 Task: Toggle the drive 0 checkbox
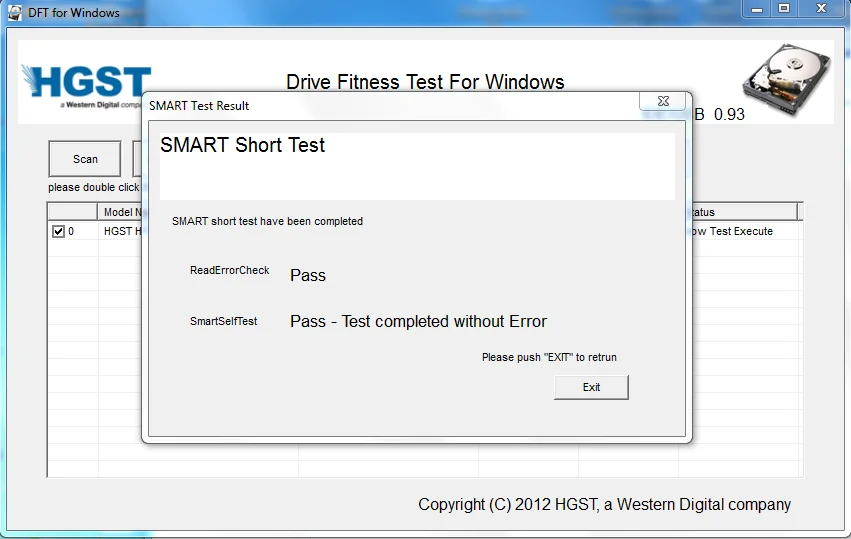pyautogui.click(x=58, y=232)
